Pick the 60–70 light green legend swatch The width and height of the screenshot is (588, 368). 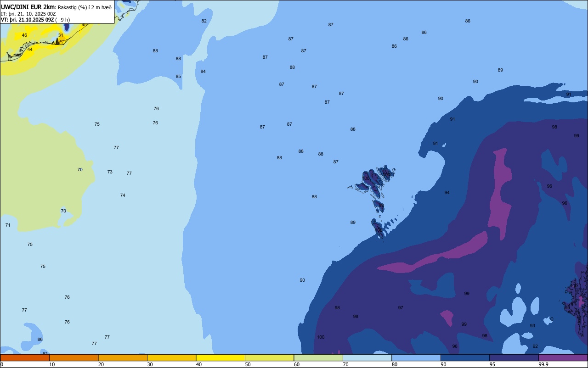point(318,357)
